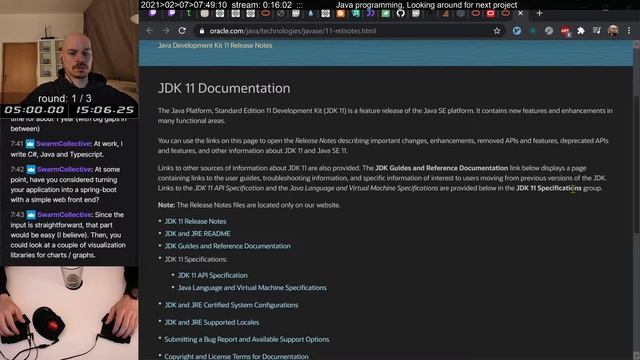Open the gray round extension icon
Viewport: 640px width, 360px height.
point(549,31)
